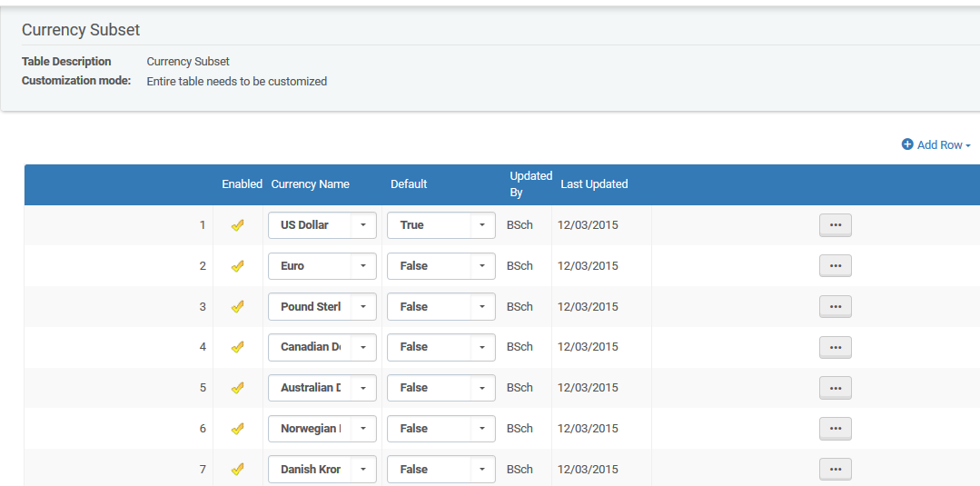Open the Add Row menu

[935, 145]
